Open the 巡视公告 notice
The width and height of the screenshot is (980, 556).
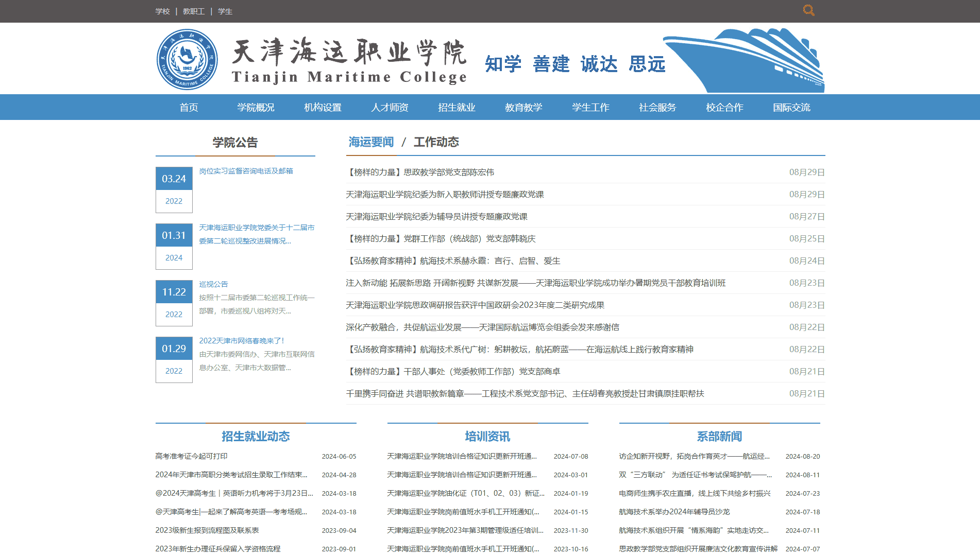click(x=213, y=284)
